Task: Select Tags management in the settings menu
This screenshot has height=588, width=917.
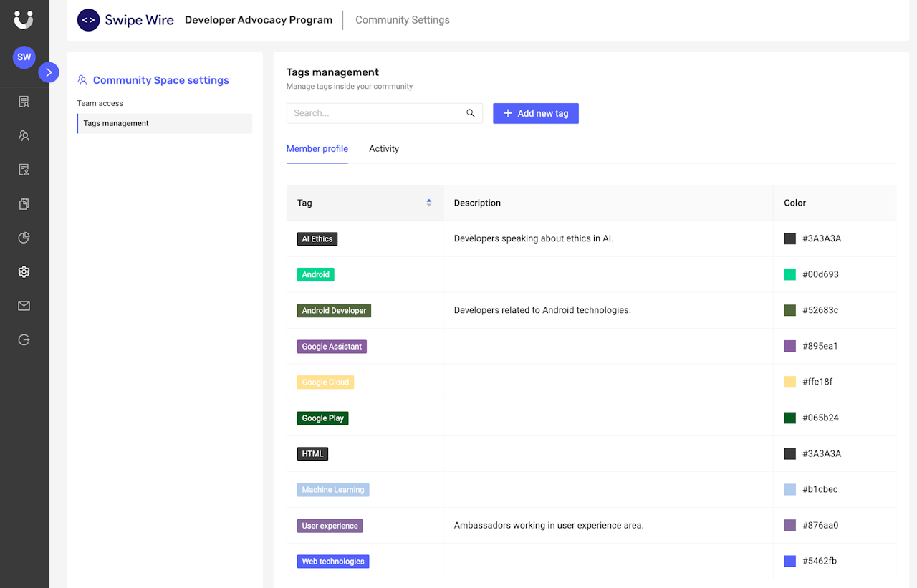Action: (x=116, y=123)
